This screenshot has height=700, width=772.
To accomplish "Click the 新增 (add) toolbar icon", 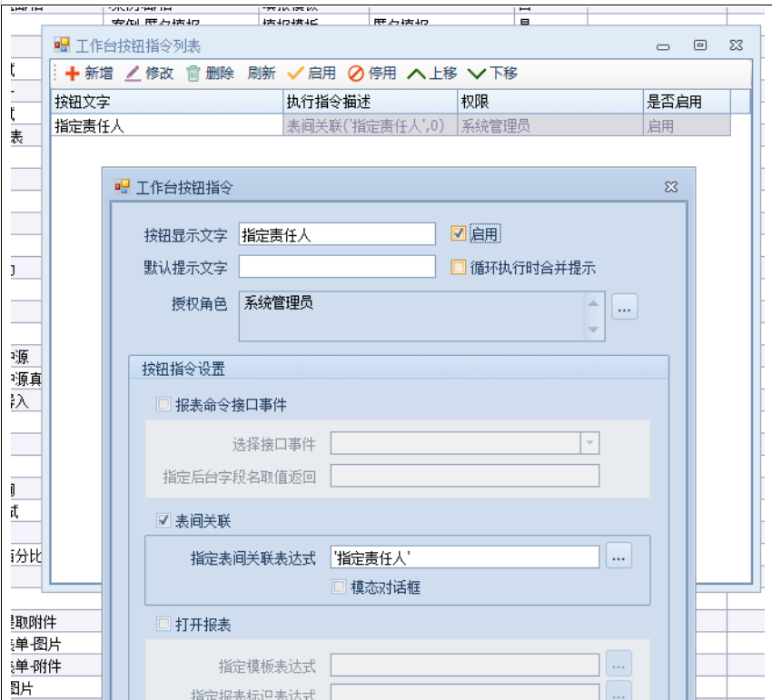I will coord(73,74).
